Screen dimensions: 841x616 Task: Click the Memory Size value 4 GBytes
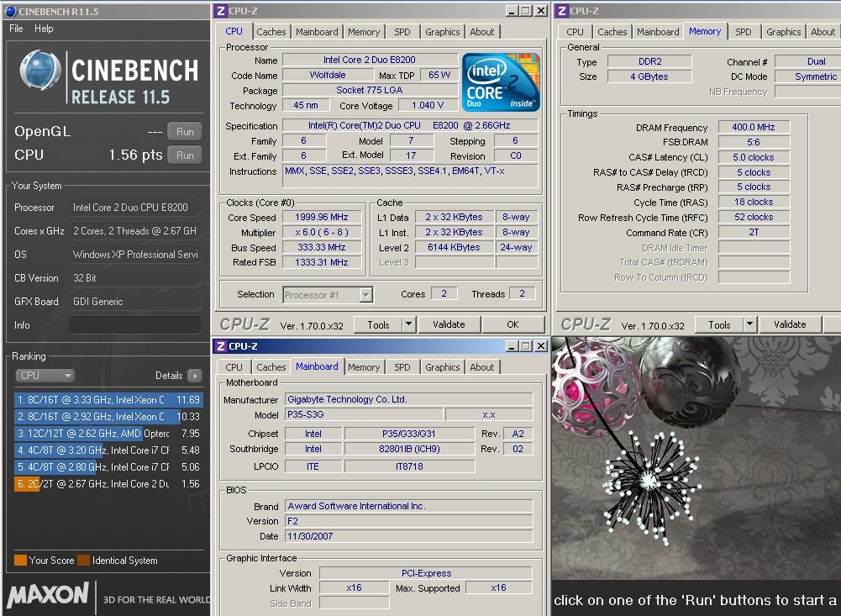click(649, 76)
